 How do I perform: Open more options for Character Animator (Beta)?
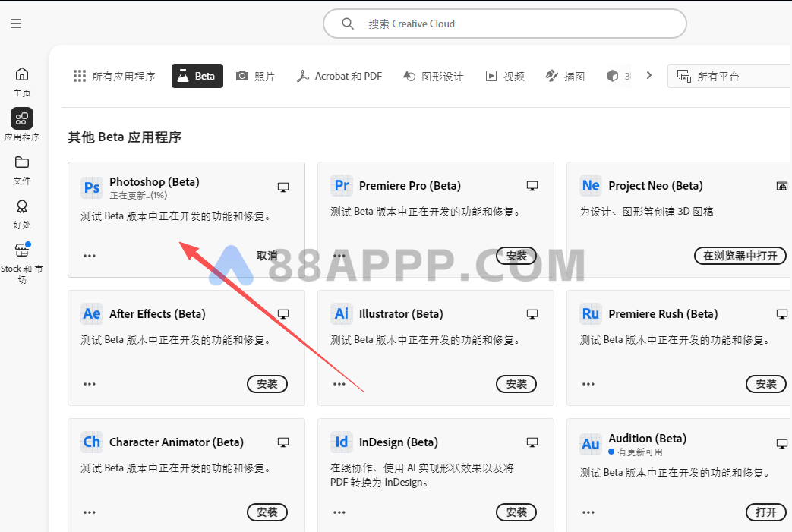pos(90,512)
